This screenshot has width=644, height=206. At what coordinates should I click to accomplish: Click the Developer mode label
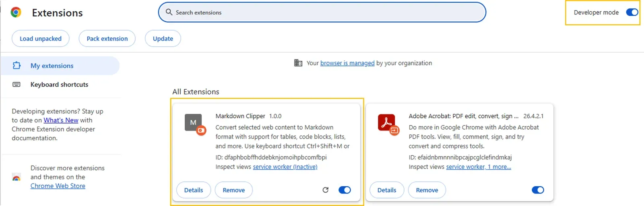[x=596, y=12]
